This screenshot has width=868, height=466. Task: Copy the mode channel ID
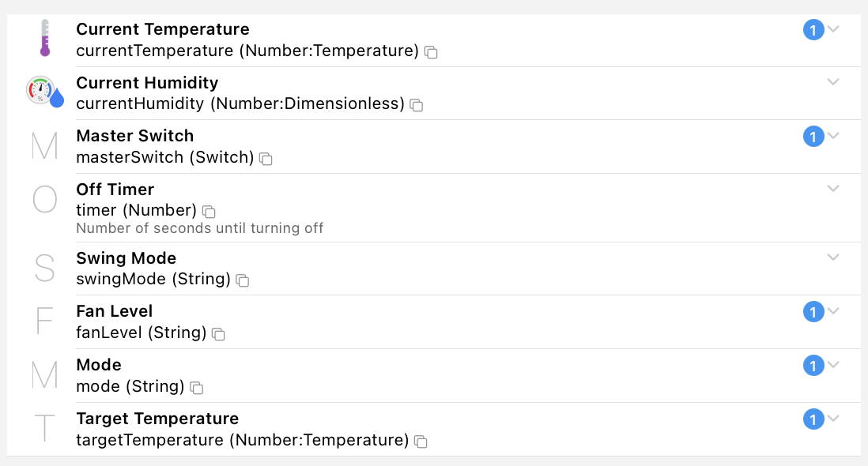[x=197, y=388]
